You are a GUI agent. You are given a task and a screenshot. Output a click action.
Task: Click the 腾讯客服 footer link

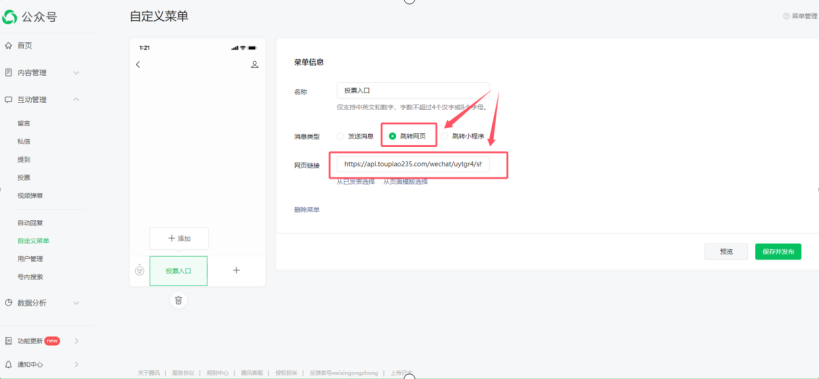pyautogui.click(x=251, y=373)
